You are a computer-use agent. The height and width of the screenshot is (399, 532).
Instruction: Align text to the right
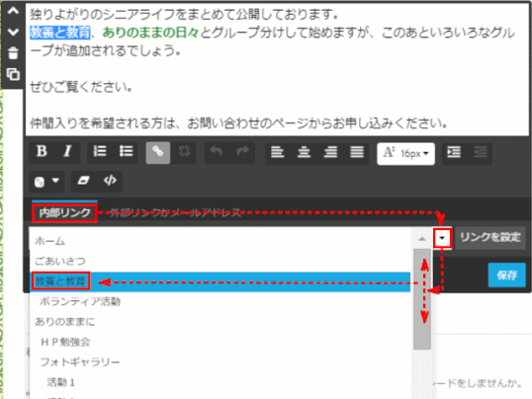point(330,152)
